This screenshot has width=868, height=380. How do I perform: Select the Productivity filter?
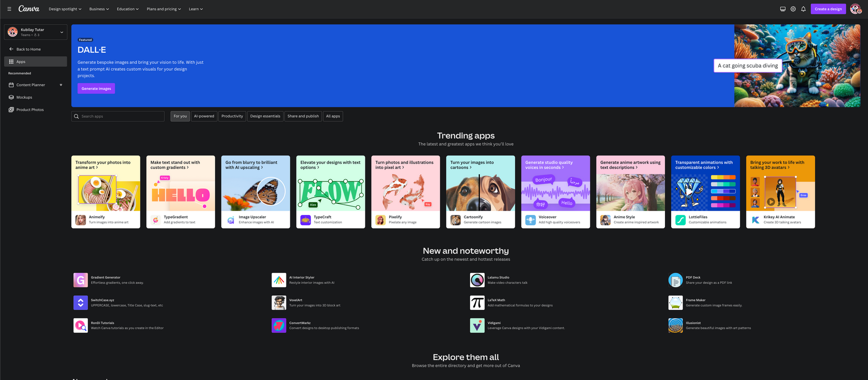(232, 116)
